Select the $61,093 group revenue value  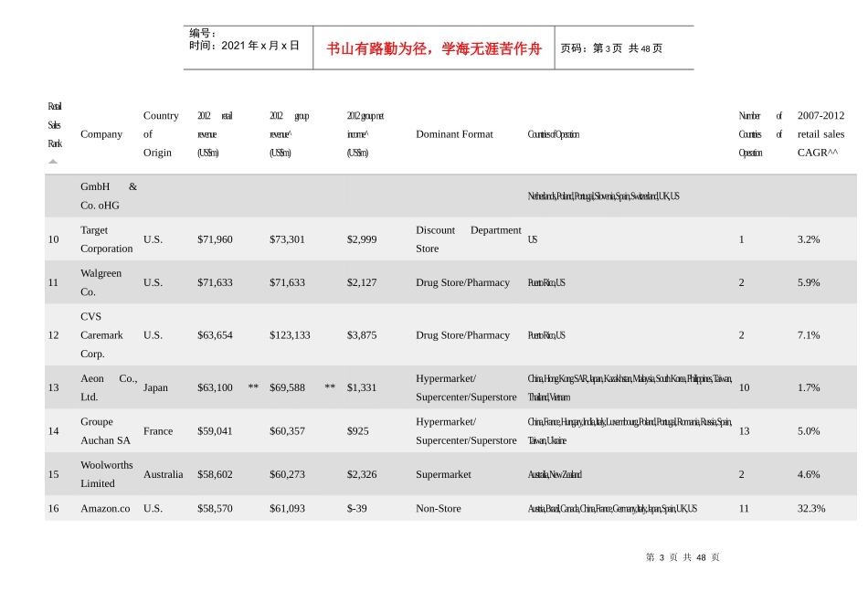(287, 508)
